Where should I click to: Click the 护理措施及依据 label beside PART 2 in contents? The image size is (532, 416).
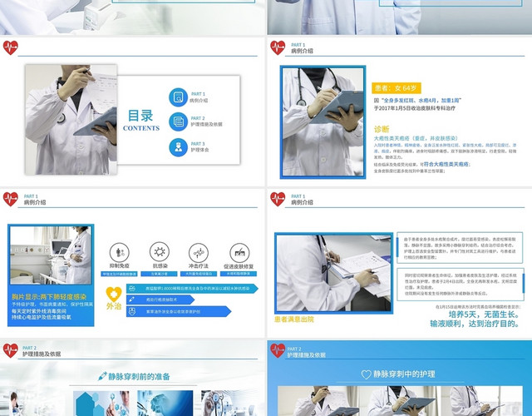pyautogui.click(x=206, y=124)
